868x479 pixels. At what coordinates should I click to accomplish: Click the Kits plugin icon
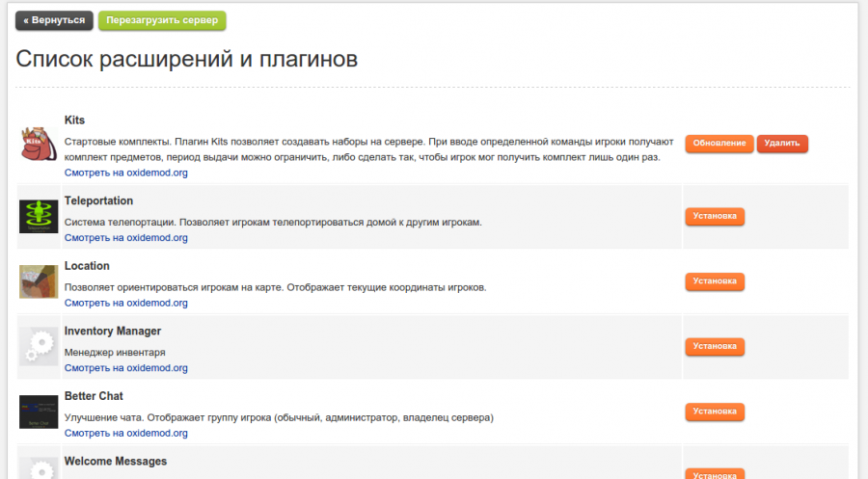coord(39,144)
